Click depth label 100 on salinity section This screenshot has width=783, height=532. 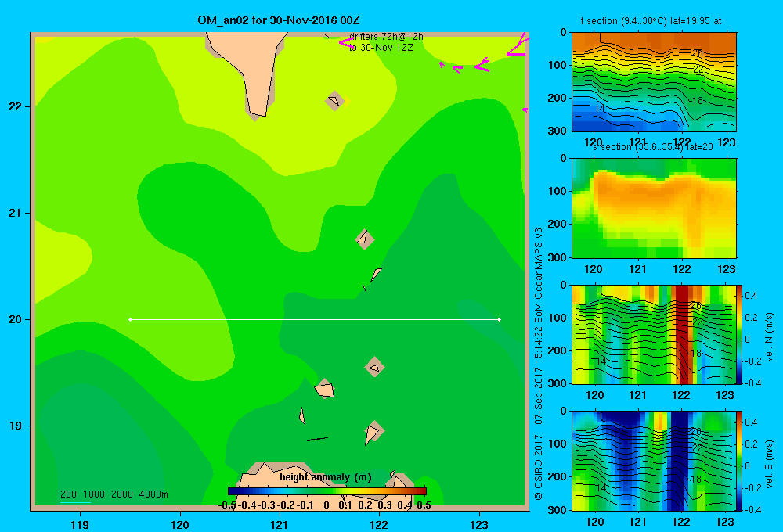(557, 191)
